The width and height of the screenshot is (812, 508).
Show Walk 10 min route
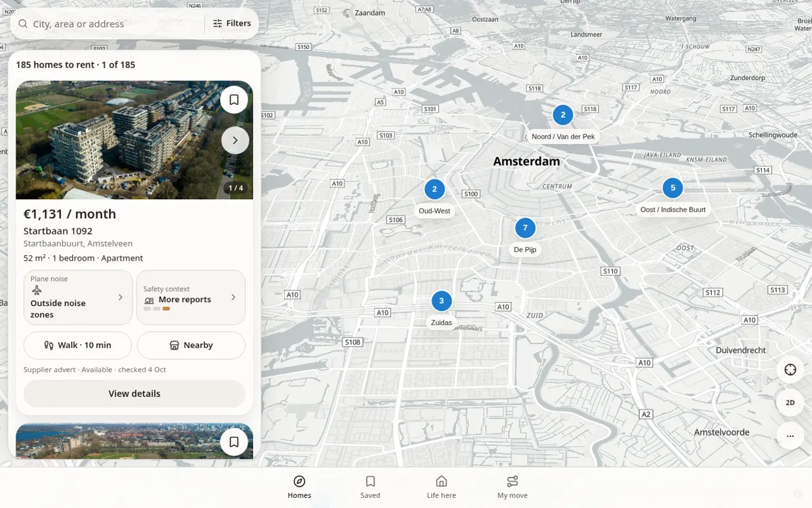78,345
